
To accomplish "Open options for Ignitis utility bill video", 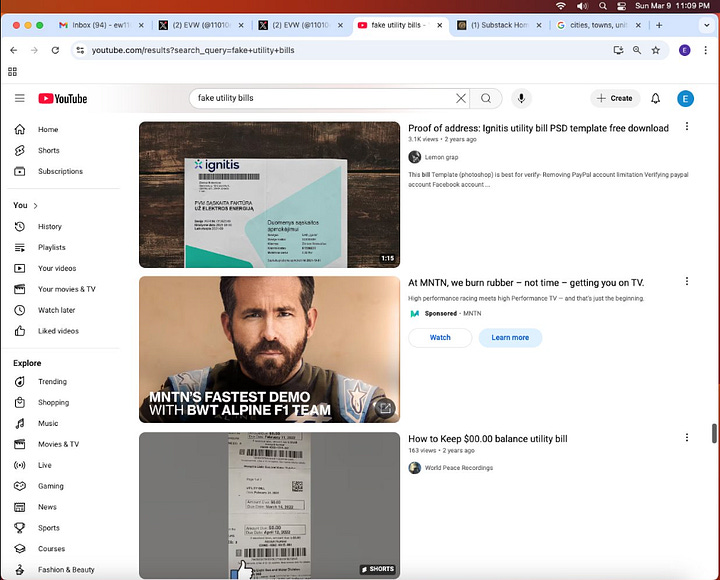I will click(x=686, y=126).
